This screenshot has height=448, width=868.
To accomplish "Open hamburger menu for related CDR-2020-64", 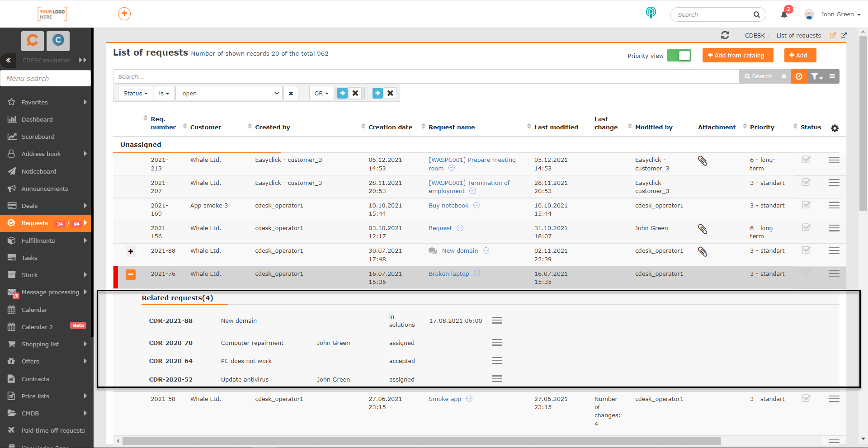I will coord(497,361).
